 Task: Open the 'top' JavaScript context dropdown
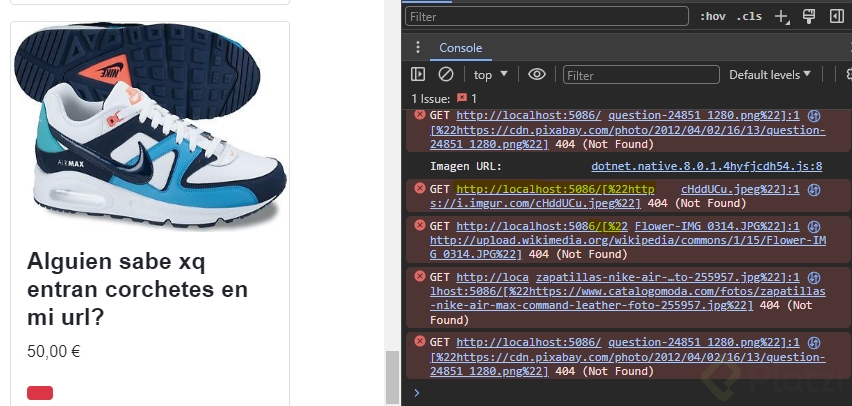[x=490, y=75]
